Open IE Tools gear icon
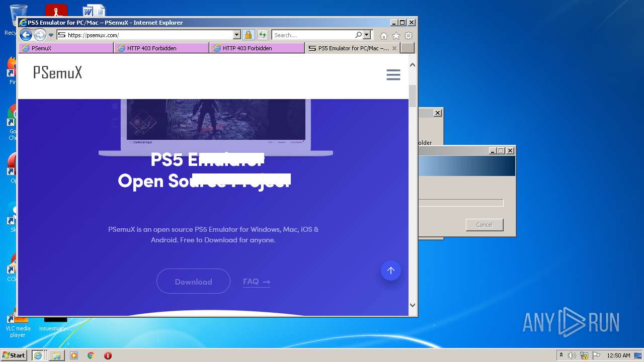The height and width of the screenshot is (362, 644). click(x=409, y=36)
